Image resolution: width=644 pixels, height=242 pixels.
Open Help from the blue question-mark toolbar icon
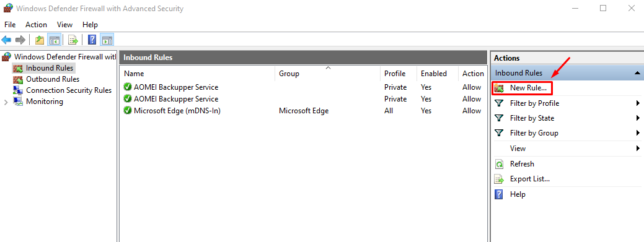coord(92,40)
